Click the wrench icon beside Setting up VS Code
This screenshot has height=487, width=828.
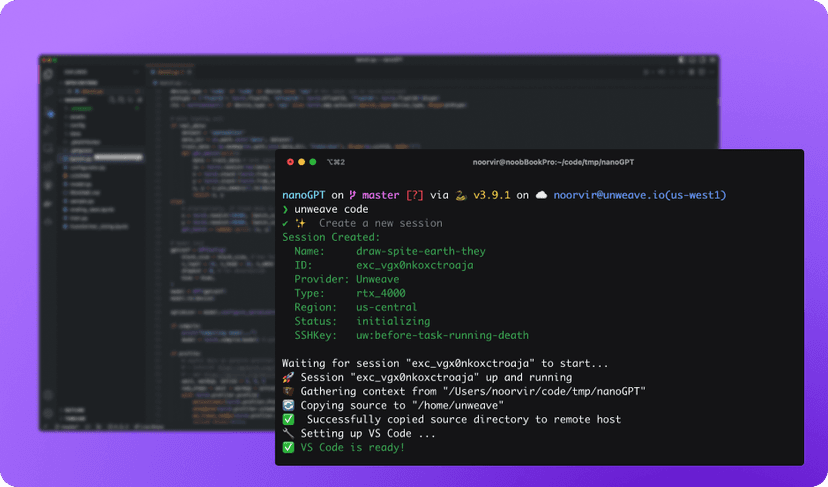(x=288, y=433)
